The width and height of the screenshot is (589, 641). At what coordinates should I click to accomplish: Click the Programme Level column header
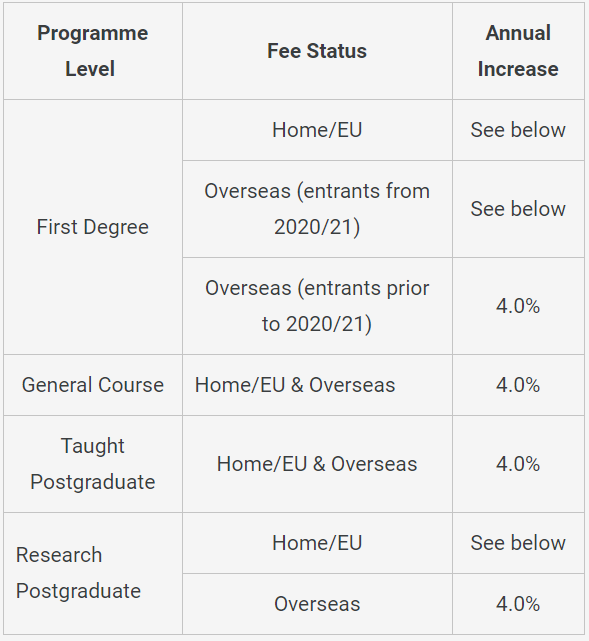[x=93, y=51]
